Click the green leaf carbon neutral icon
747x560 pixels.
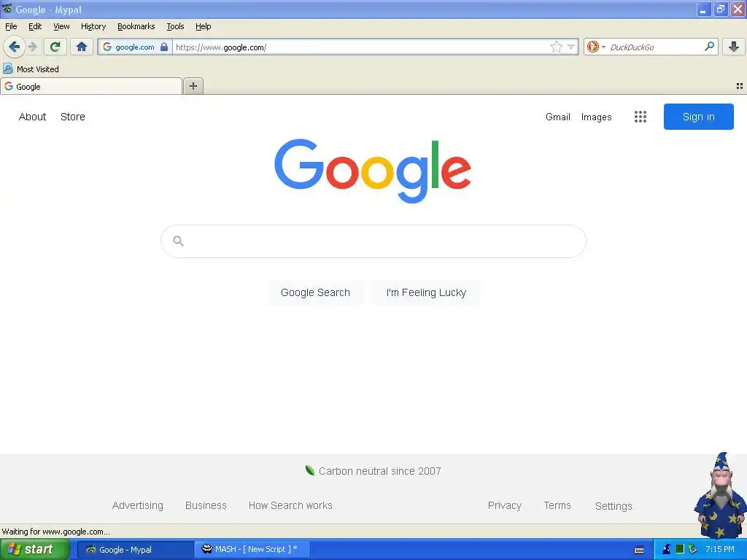(309, 470)
